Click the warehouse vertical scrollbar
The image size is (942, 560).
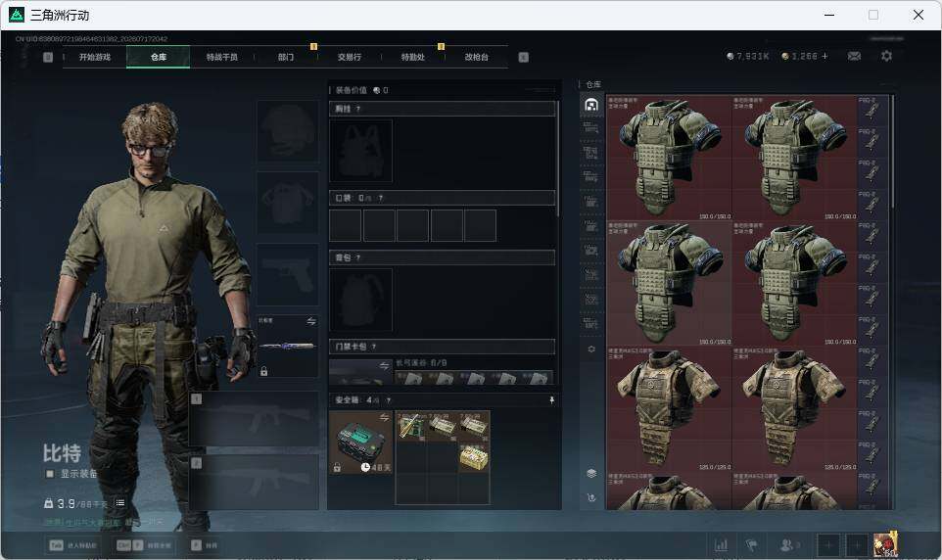893,152
